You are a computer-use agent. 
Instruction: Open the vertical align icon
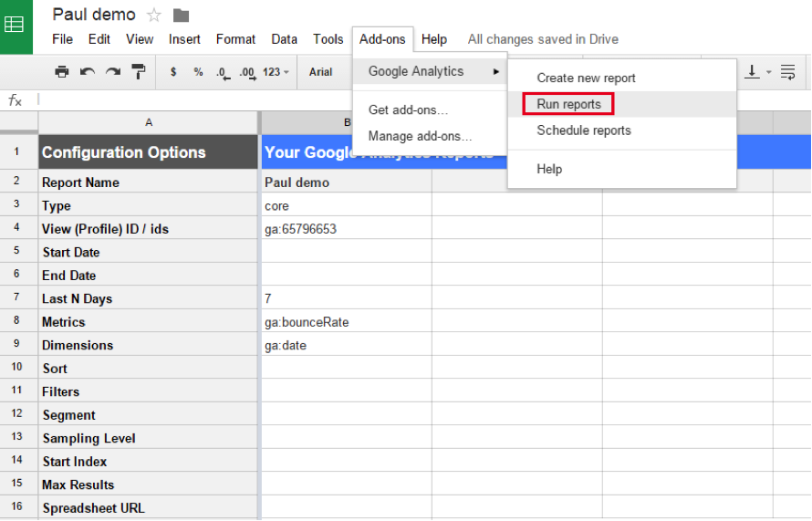pyautogui.click(x=752, y=72)
